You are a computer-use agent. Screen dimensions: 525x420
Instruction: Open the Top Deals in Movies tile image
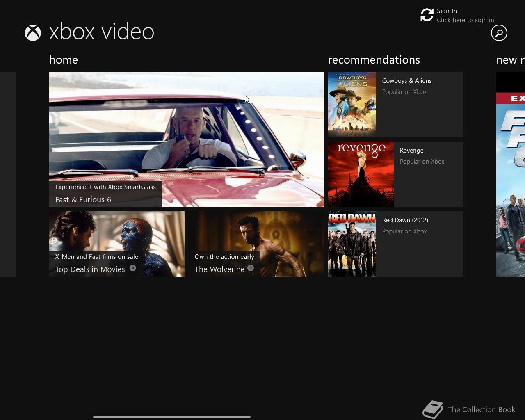tap(117, 244)
